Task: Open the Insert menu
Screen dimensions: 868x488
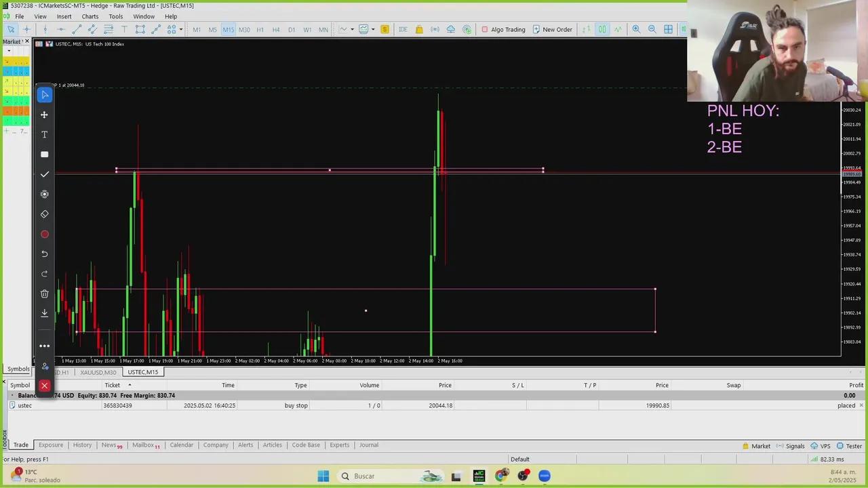Action: coord(64,16)
